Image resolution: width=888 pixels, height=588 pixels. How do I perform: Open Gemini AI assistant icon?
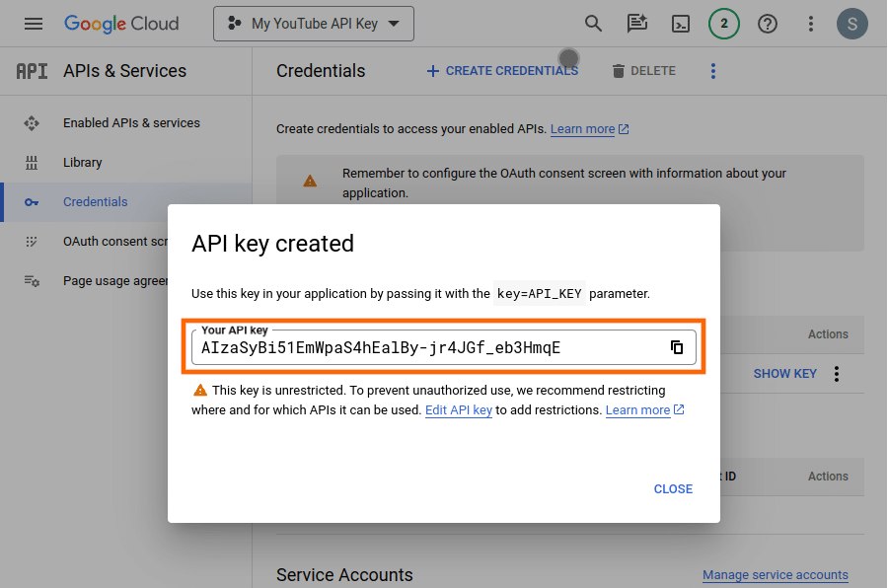pyautogui.click(x=637, y=24)
